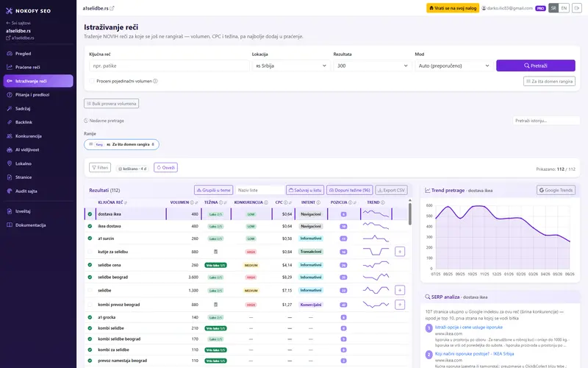Click Sačuvaj u listu button
This screenshot has width=588, height=368.
pos(305,190)
